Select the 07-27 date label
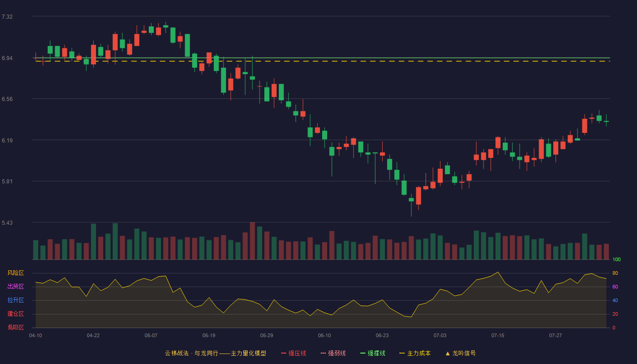 click(556, 335)
